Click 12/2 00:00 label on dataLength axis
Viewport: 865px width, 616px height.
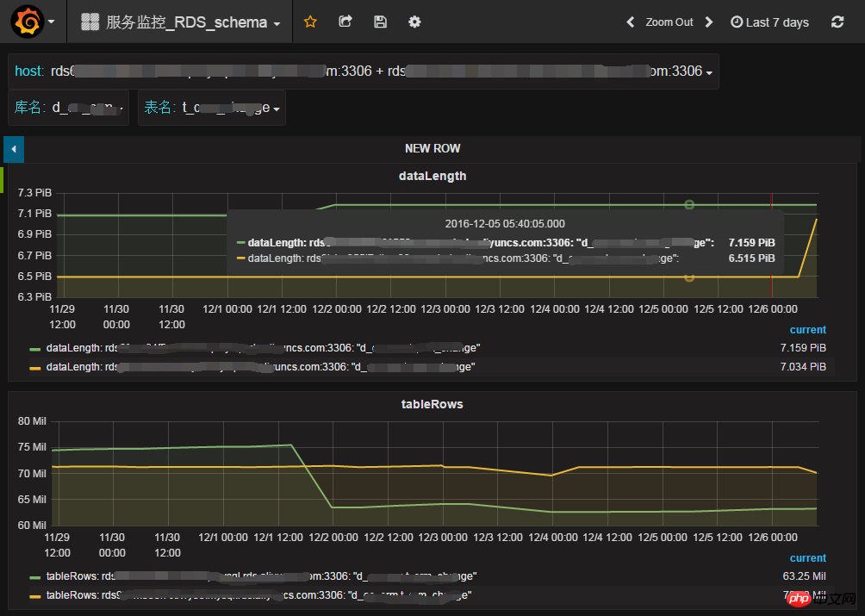[x=337, y=308]
